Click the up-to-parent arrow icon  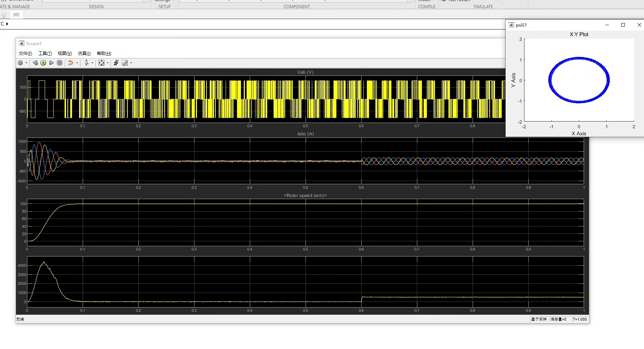pos(4,15)
